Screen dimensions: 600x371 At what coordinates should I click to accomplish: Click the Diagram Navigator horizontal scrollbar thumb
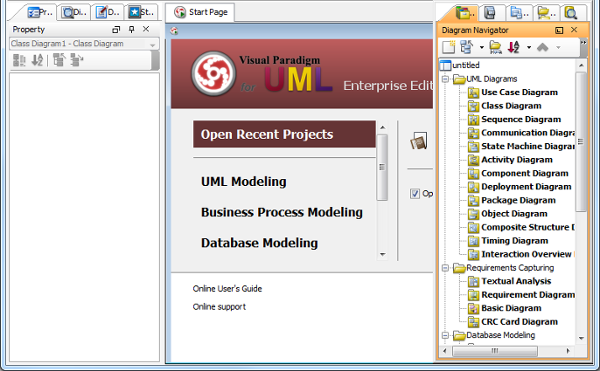[x=495, y=351]
